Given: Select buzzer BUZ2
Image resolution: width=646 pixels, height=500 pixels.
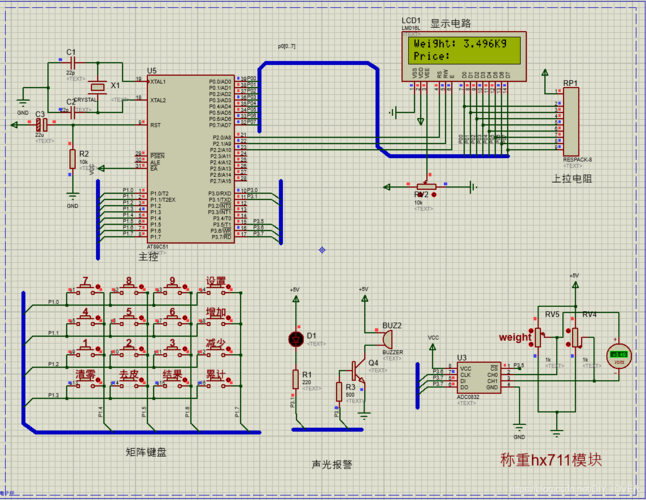Looking at the screenshot, I should [x=386, y=340].
